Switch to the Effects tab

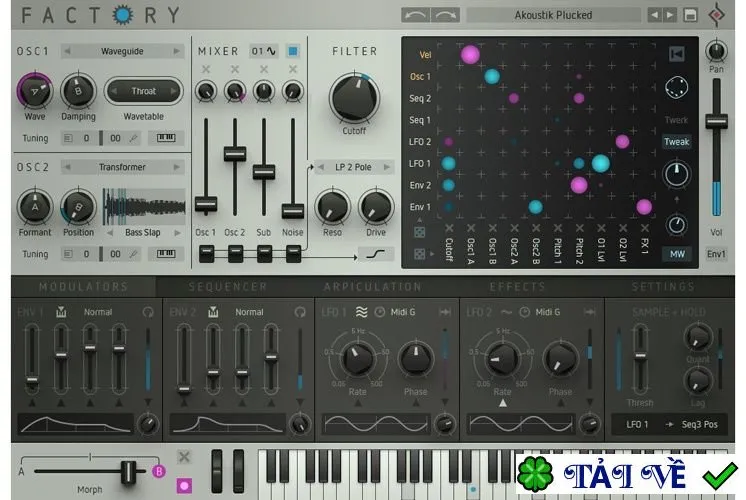[x=518, y=286]
